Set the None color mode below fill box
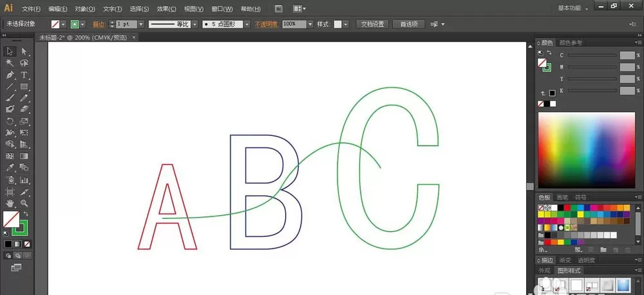 (26, 244)
